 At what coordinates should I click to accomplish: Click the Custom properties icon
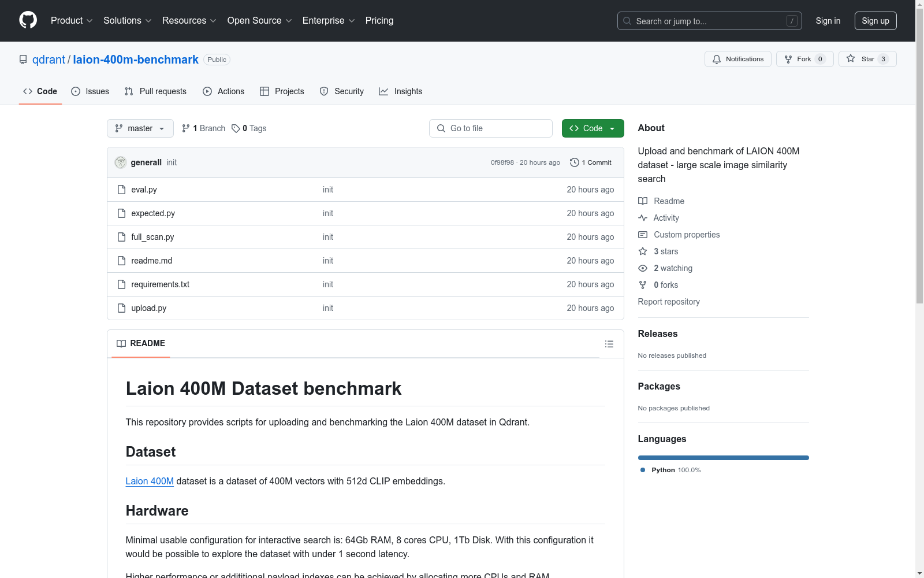(x=643, y=235)
